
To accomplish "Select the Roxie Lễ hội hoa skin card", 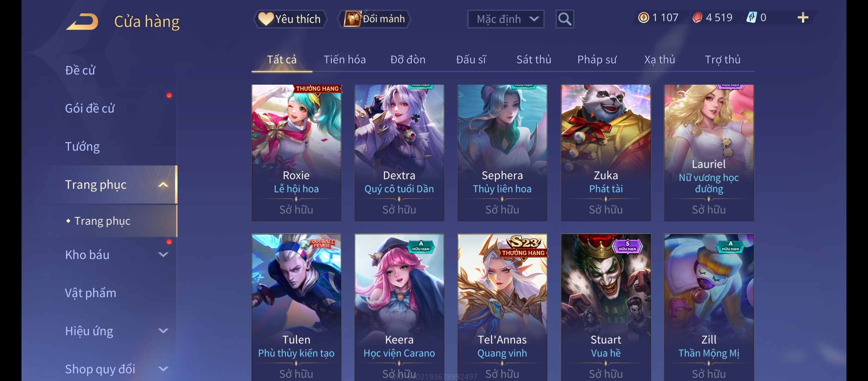I will pos(296,153).
